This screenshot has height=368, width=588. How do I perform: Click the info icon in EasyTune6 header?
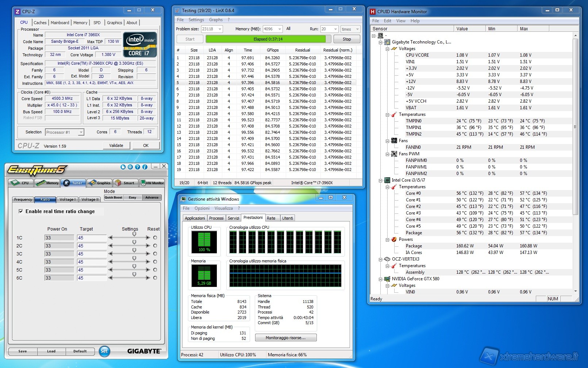click(145, 167)
